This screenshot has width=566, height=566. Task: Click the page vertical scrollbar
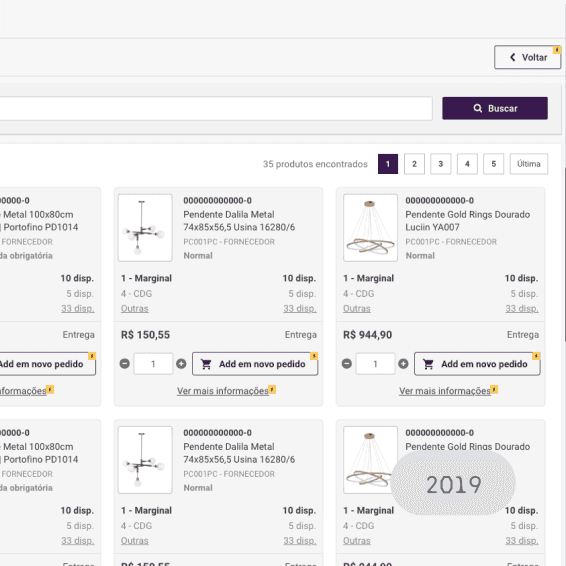565,253
